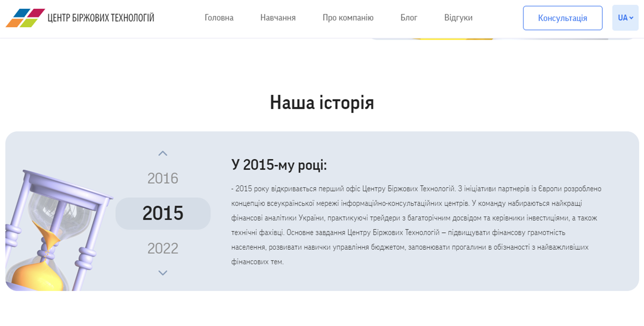Viewport: 644px width, 326px height.
Task: Click the Центр Біржових Технологій logo
Action: [80, 18]
